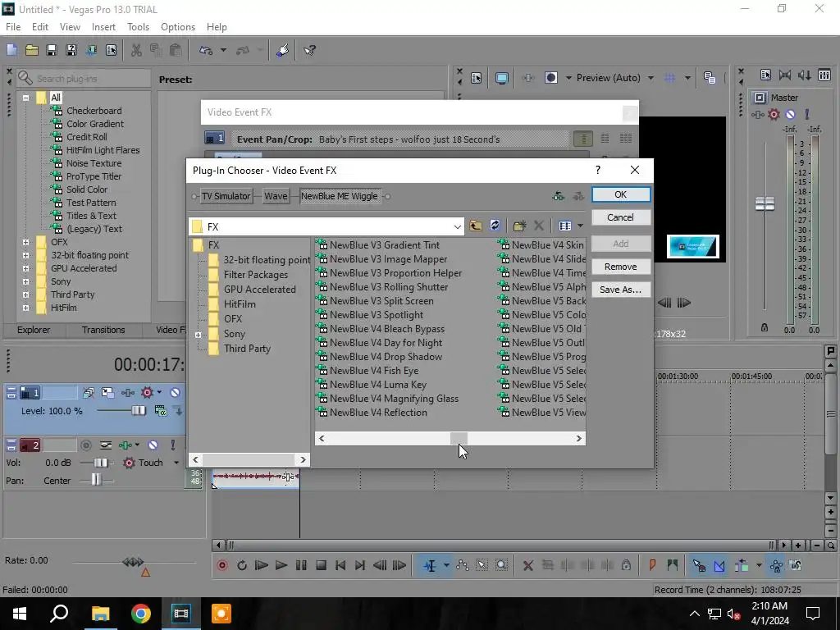Expand the Third Party plug-ins folder
The width and height of the screenshot is (840, 630).
[25, 294]
